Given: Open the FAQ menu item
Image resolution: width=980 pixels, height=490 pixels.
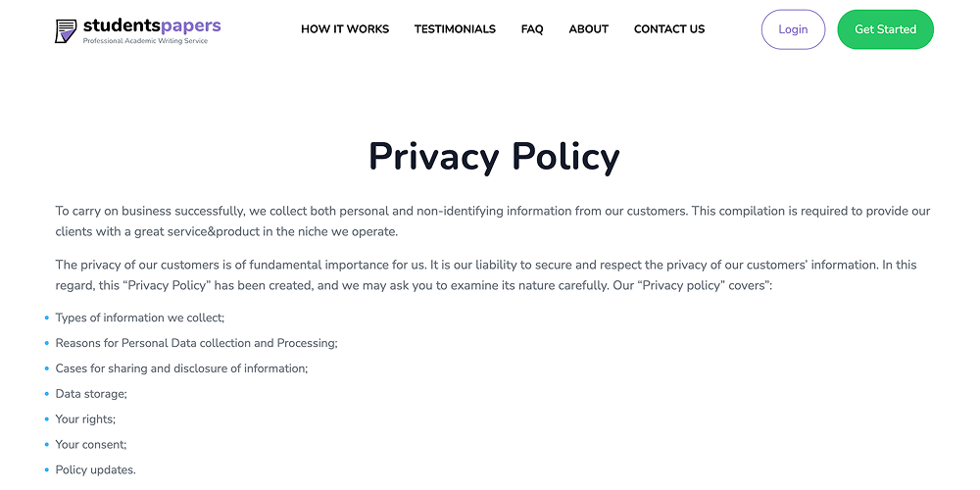Looking at the screenshot, I should pyautogui.click(x=532, y=29).
